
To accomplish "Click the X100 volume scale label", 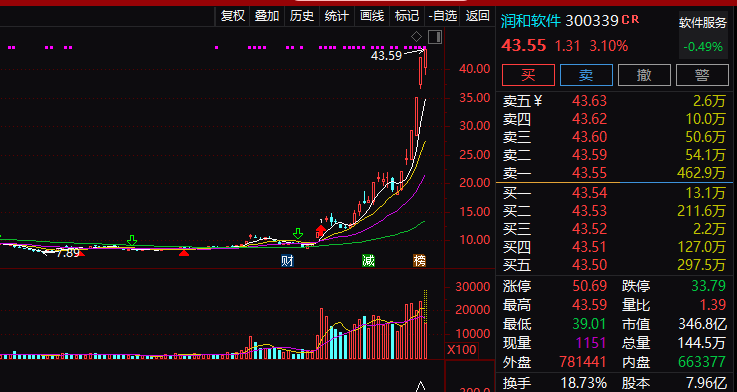I will point(461,350).
